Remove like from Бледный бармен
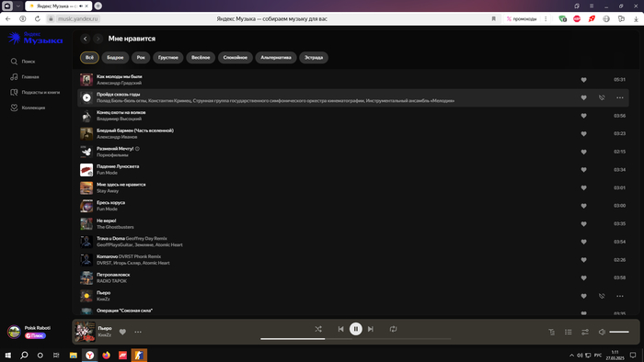The image size is (644, 362). tap(583, 133)
